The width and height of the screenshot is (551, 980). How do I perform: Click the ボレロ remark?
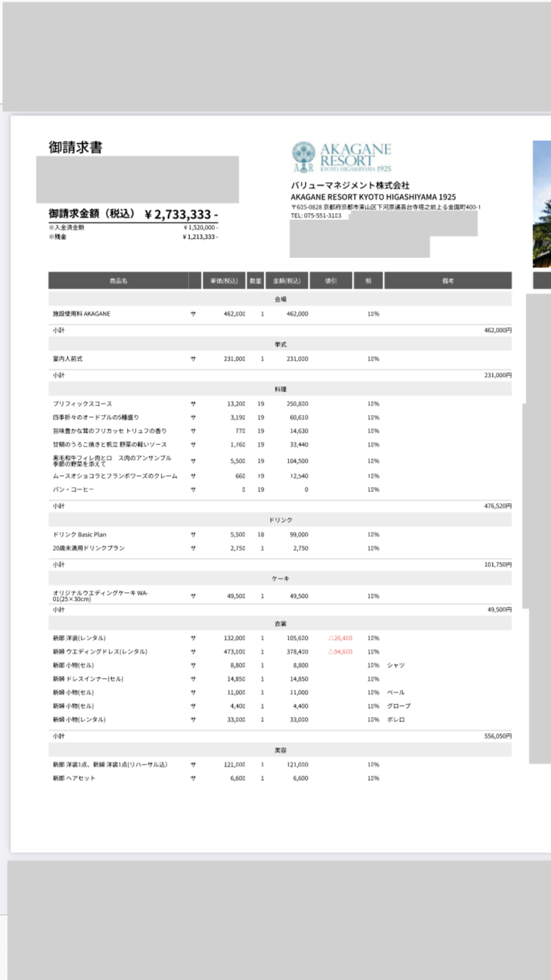(x=396, y=719)
